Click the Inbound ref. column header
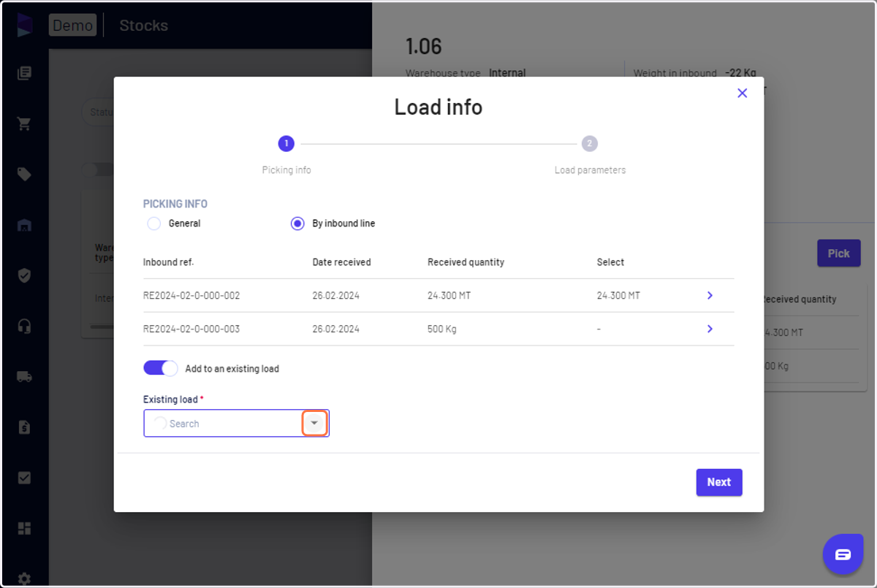The height and width of the screenshot is (588, 877). 168,262
